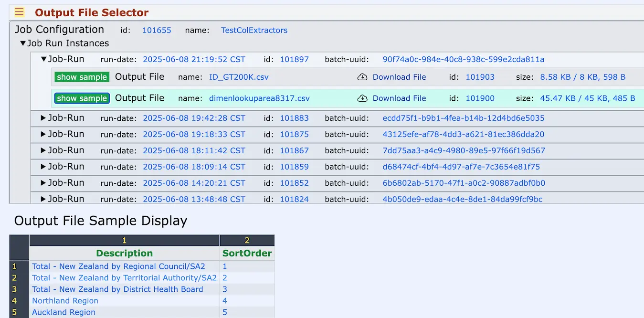The height and width of the screenshot is (318, 644).
Task: Click output file id 101903
Action: coord(480,77)
